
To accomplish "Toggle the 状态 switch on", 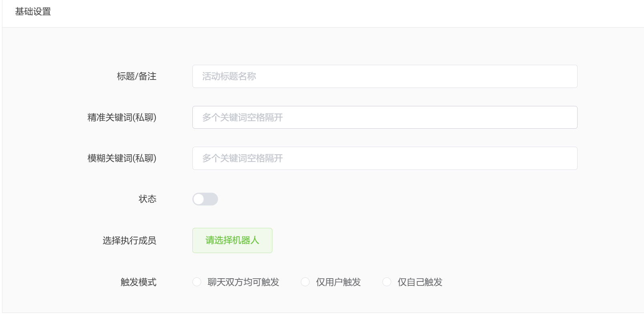I will click(x=205, y=199).
